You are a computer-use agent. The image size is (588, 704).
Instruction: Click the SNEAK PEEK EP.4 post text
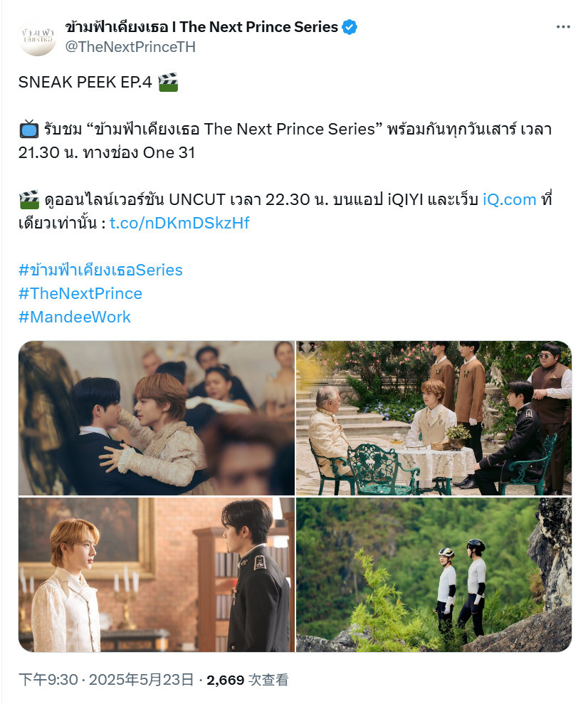coord(85,82)
